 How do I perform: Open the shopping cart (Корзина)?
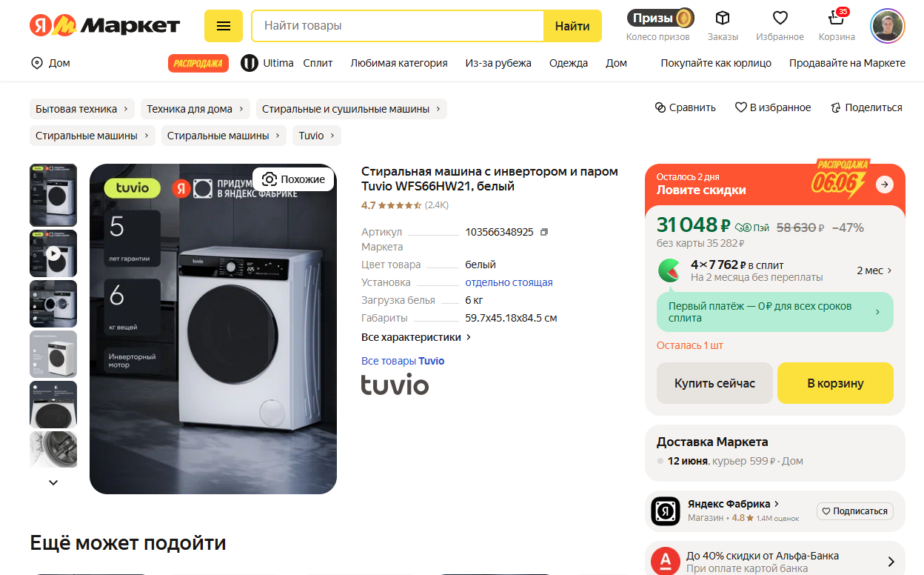point(837,19)
